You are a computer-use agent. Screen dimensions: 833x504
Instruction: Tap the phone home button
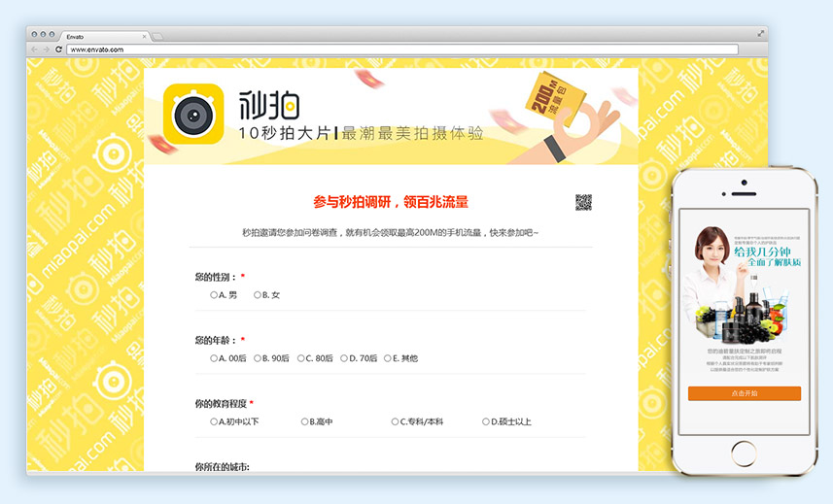click(x=744, y=454)
